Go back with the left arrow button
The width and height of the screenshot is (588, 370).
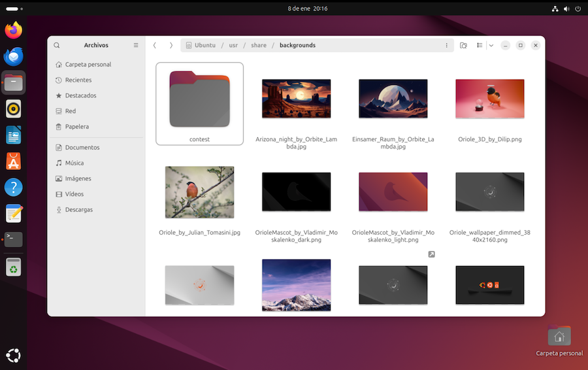(155, 46)
